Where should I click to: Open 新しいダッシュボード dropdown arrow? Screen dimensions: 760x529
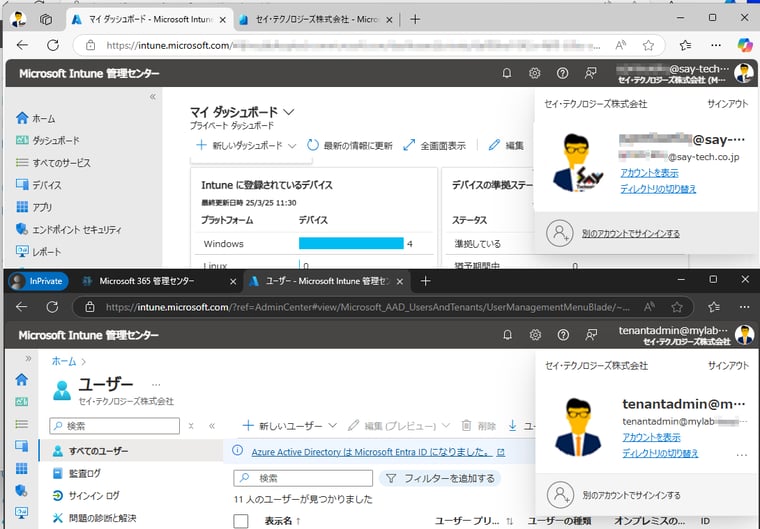(x=292, y=145)
